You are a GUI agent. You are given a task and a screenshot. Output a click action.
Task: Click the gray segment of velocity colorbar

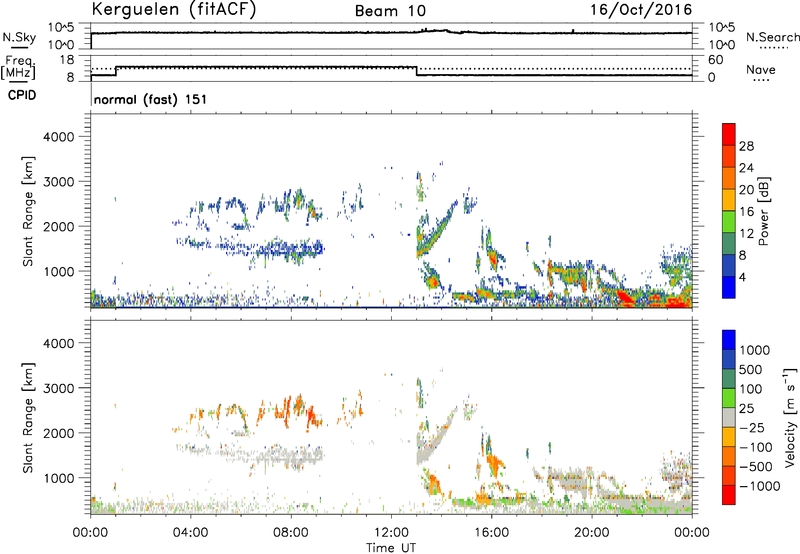pyautogui.click(x=729, y=418)
